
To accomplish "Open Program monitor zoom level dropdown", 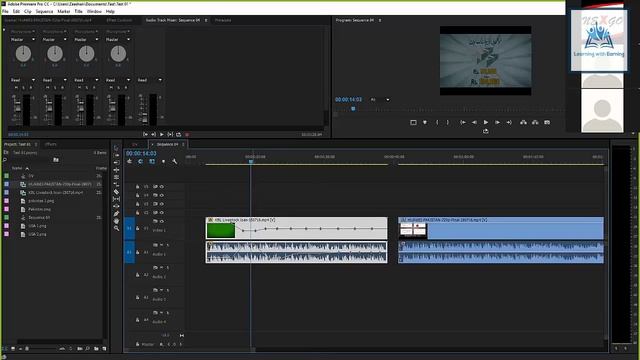I will (380, 100).
